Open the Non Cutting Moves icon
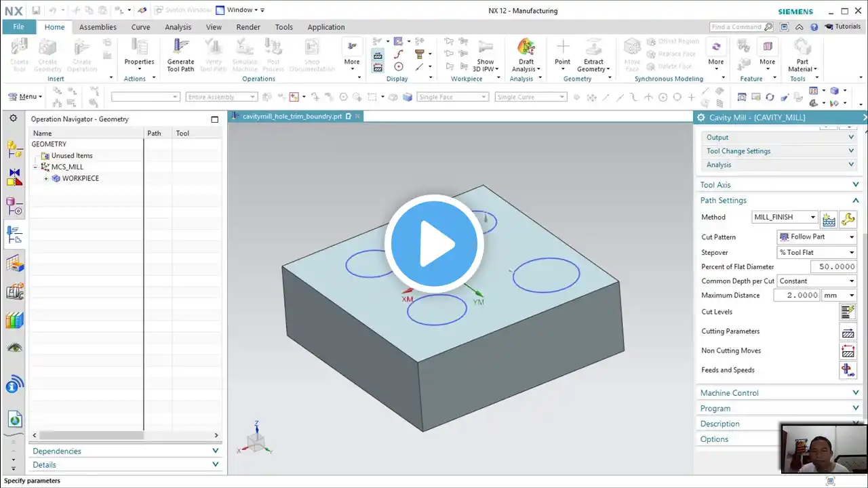 point(848,351)
